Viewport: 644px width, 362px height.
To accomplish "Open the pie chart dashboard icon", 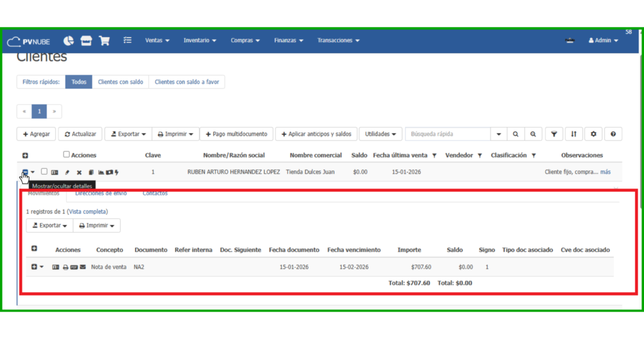I will click(69, 40).
